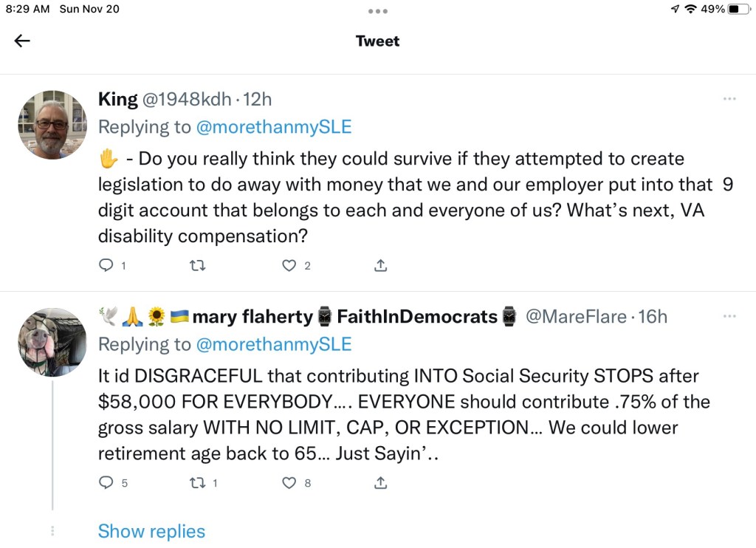Open @morethanmySLE link in mary's reply

point(273,344)
